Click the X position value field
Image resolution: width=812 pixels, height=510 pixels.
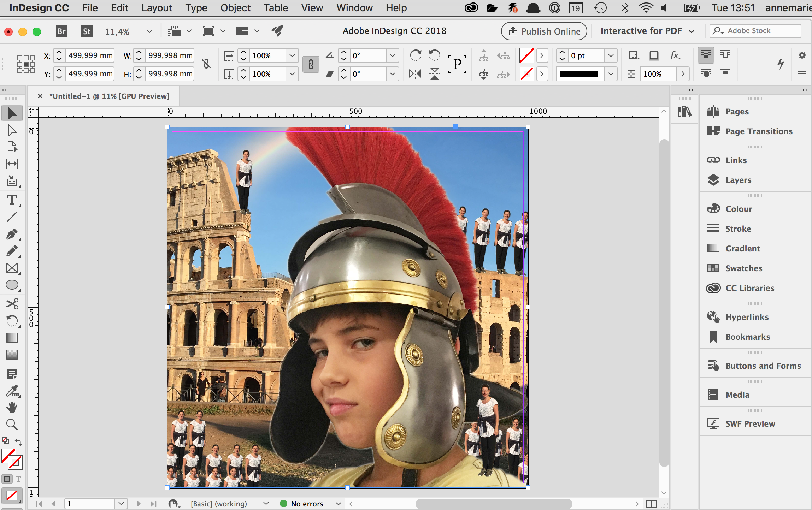click(90, 55)
